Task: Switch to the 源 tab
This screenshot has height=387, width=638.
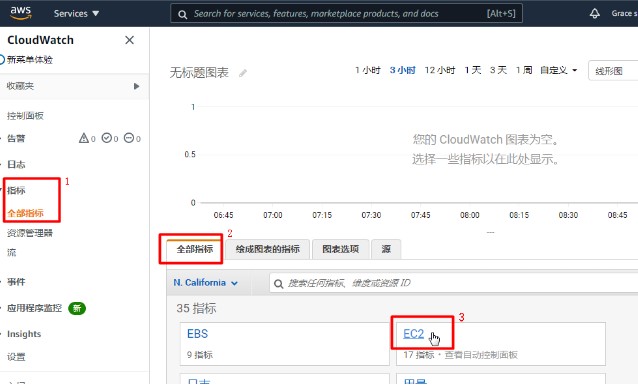Action: [x=386, y=249]
